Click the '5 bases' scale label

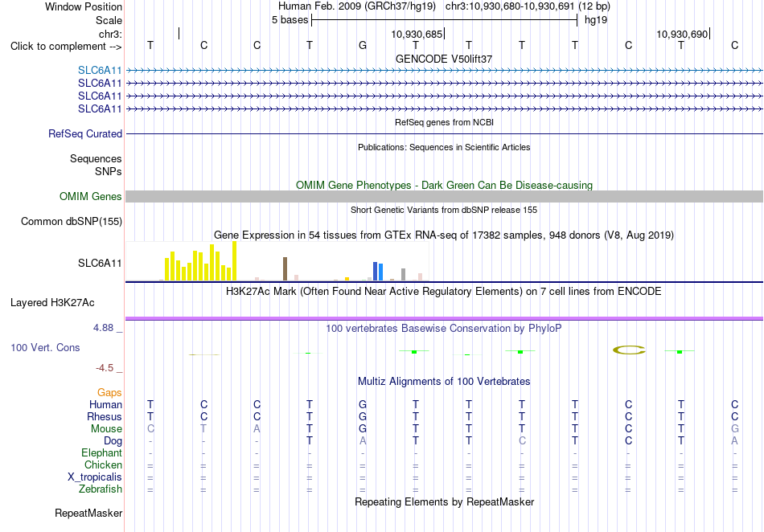coord(290,20)
